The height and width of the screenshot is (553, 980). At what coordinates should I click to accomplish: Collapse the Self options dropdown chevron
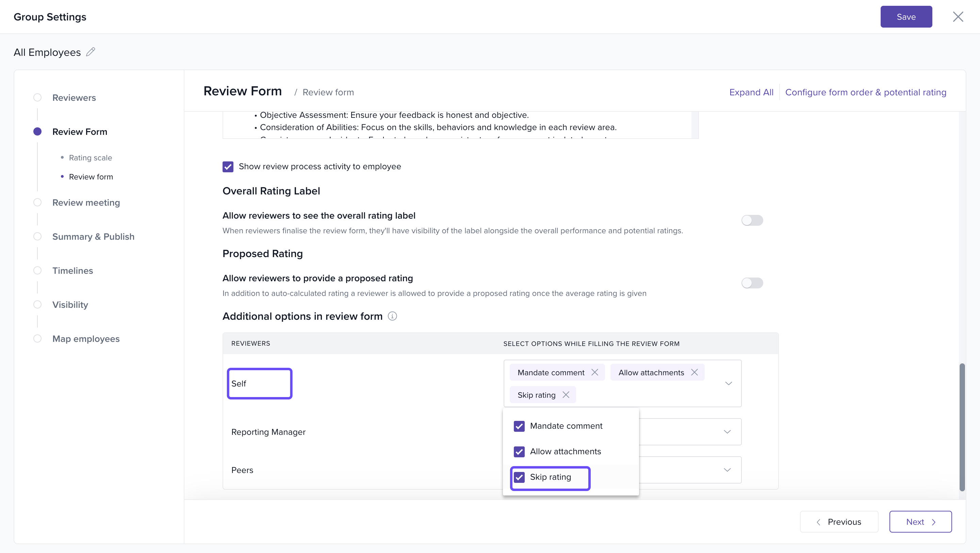(x=728, y=384)
